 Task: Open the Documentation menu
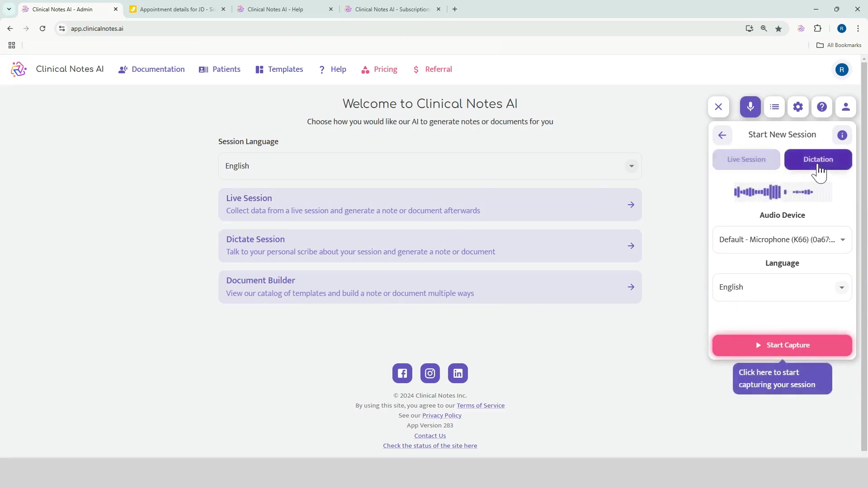[151, 70]
